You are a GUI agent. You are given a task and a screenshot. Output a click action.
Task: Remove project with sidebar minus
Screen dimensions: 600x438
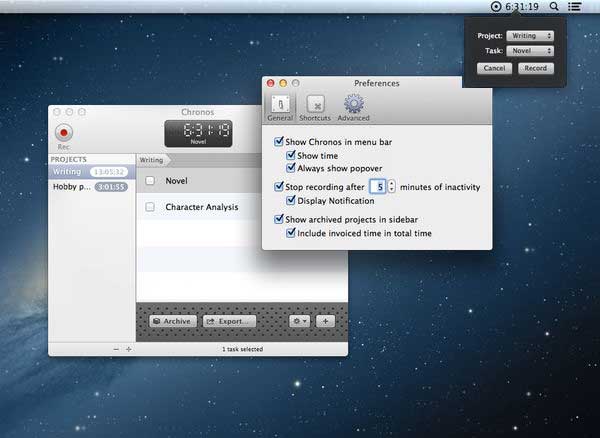click(116, 349)
